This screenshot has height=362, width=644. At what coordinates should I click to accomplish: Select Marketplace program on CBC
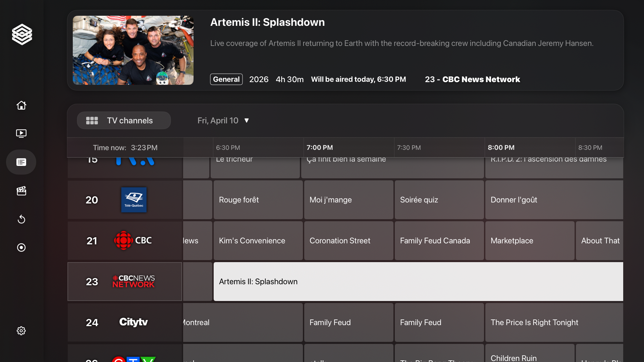(x=530, y=241)
